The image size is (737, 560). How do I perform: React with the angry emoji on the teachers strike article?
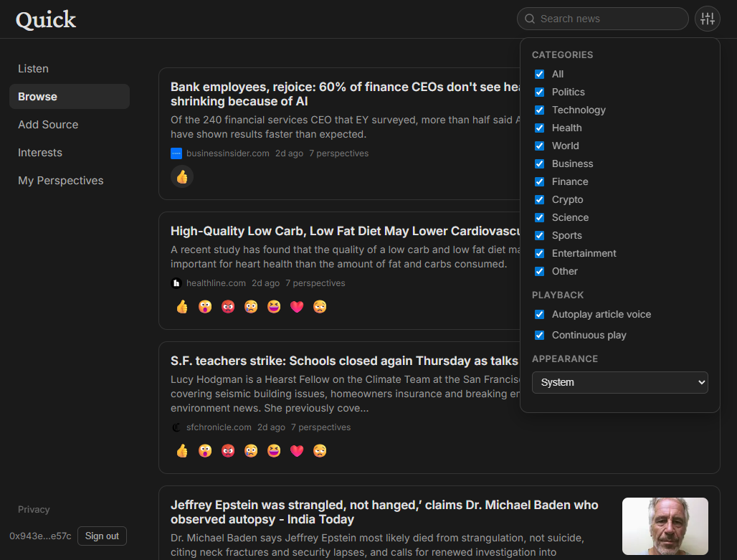[x=228, y=450]
